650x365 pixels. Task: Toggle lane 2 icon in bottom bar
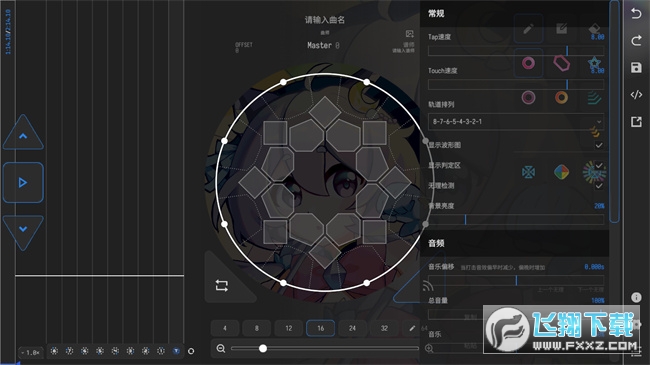coord(146,351)
